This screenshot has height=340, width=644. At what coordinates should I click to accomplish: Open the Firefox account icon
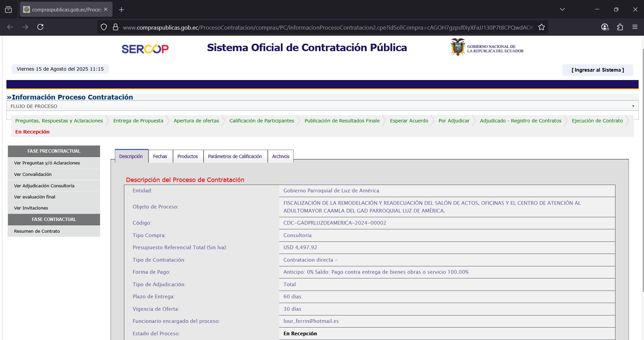pyautogui.click(x=605, y=27)
